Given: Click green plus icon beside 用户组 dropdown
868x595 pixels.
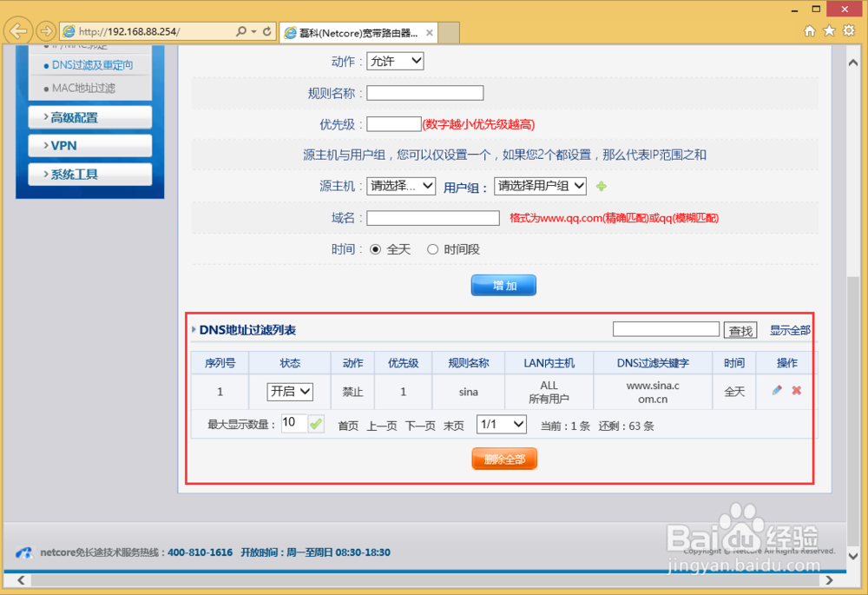Looking at the screenshot, I should (602, 186).
